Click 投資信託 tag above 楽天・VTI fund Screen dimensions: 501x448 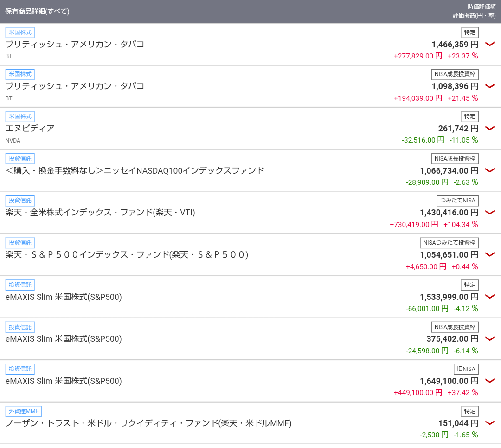pos(20,201)
